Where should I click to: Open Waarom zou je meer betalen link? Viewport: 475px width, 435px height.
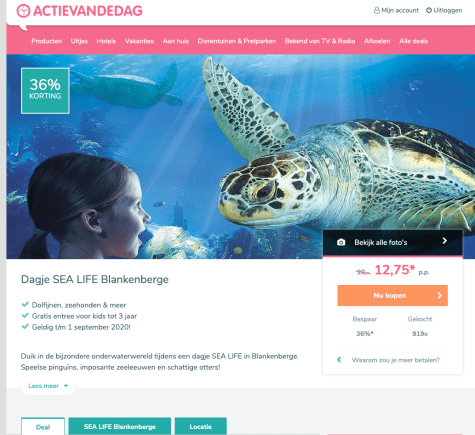(396, 360)
